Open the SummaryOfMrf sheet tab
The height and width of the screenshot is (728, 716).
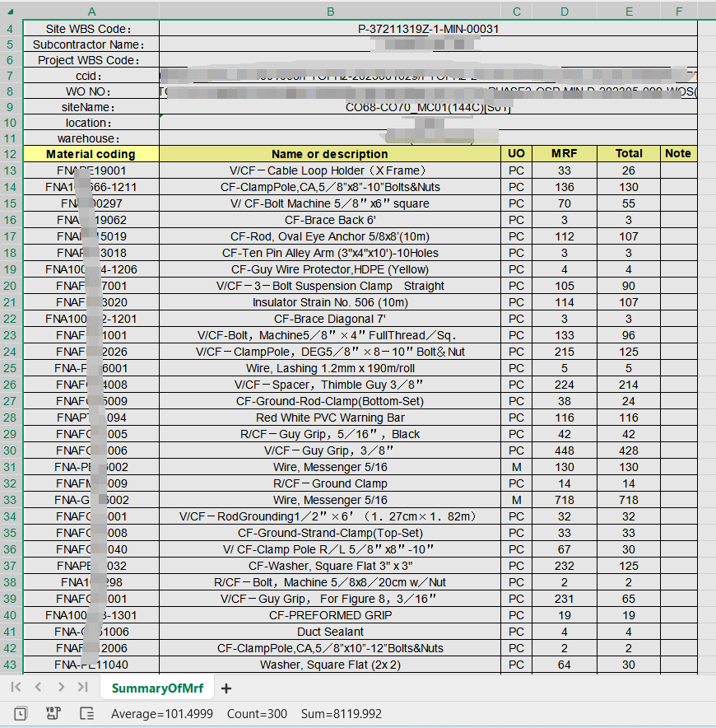tap(157, 688)
